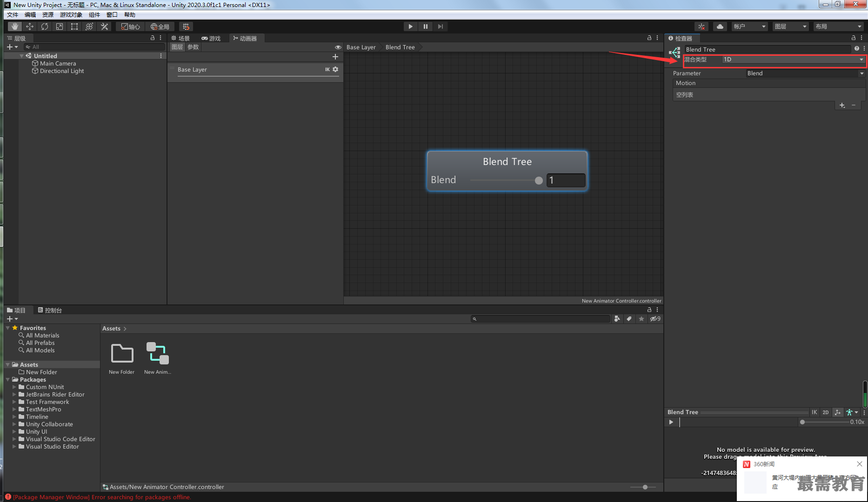
Task: Switch to the 游戏 Game tab
Action: click(211, 38)
